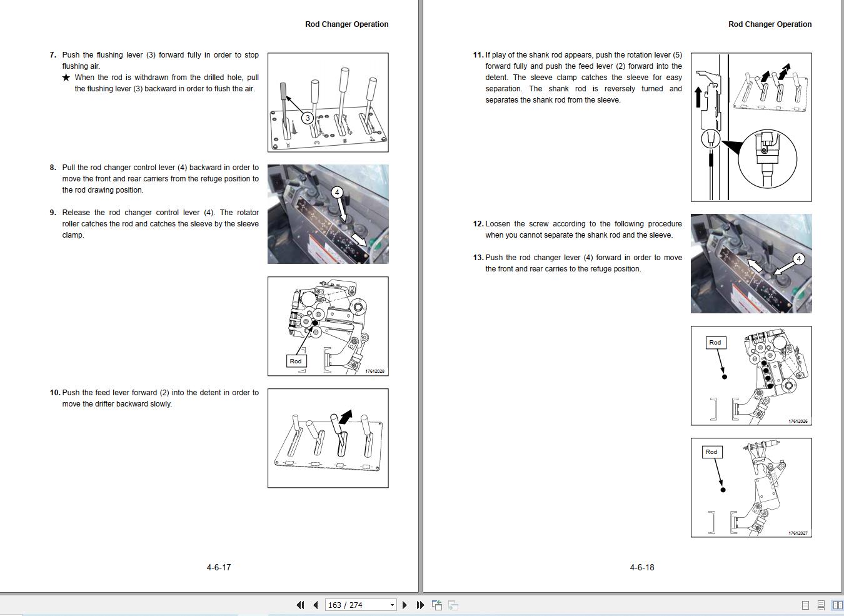Go to the first page

pos(300,605)
